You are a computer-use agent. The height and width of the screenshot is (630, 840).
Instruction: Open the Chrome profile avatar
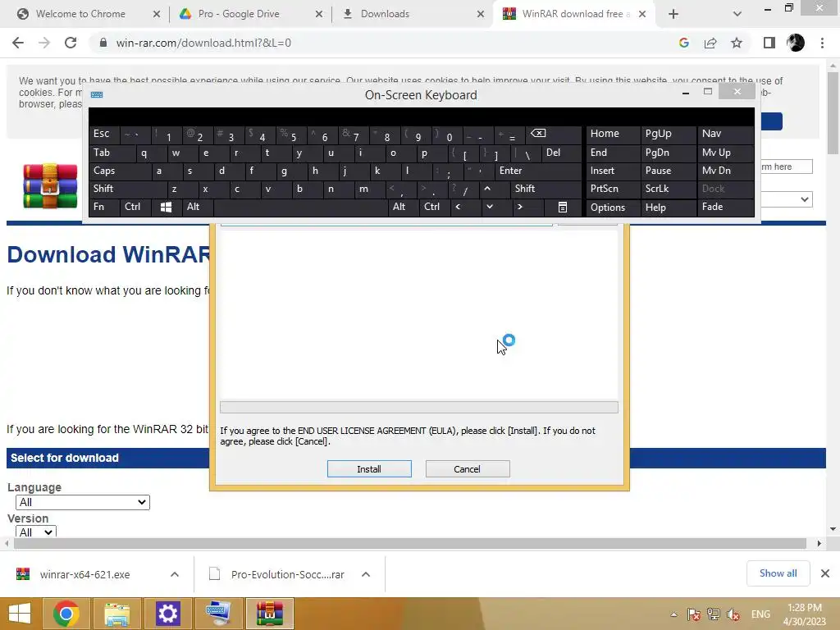[x=796, y=43]
